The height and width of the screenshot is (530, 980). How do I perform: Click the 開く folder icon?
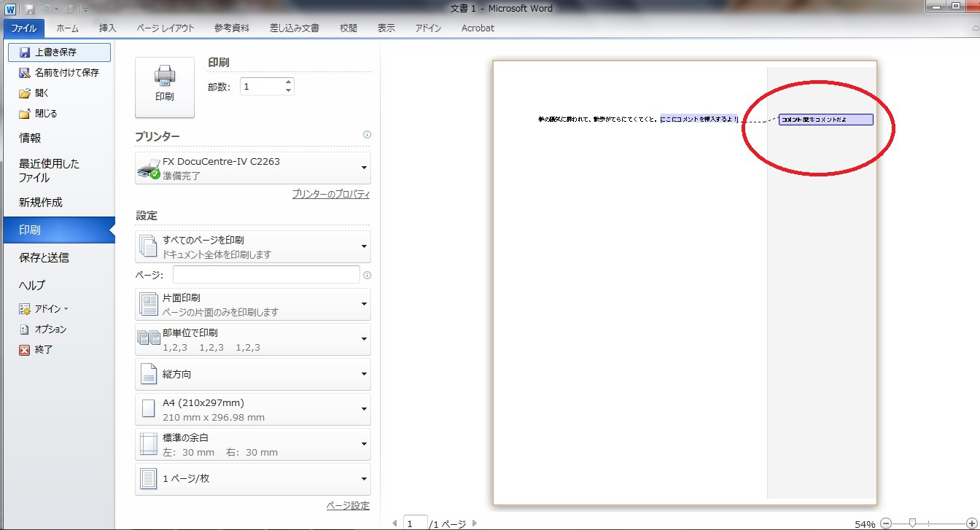[x=25, y=93]
